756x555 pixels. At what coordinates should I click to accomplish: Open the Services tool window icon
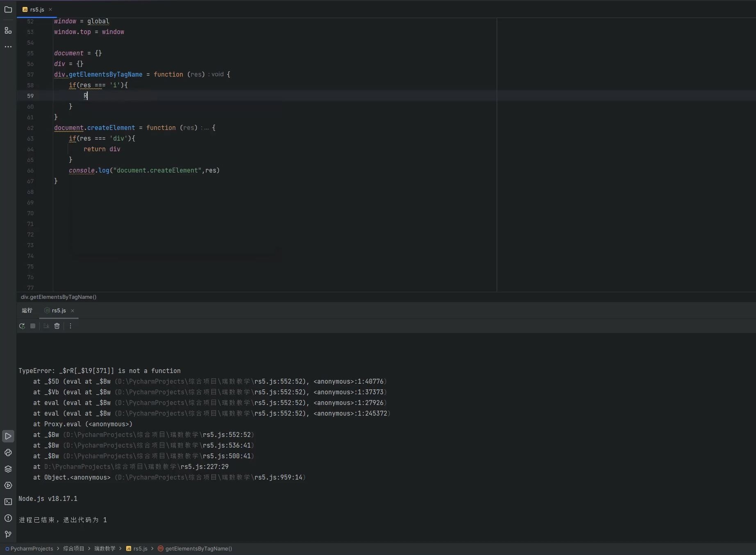8,485
